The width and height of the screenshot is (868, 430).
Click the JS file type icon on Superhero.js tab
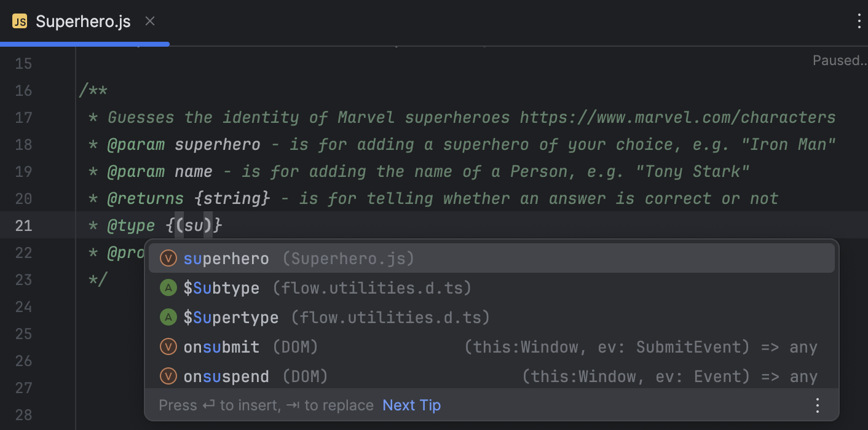[20, 20]
